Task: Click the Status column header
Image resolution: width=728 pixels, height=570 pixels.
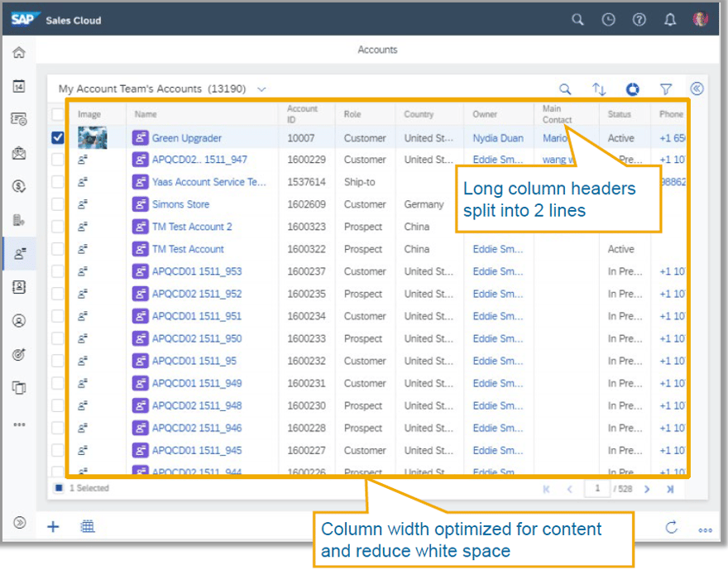Action: 620,114
